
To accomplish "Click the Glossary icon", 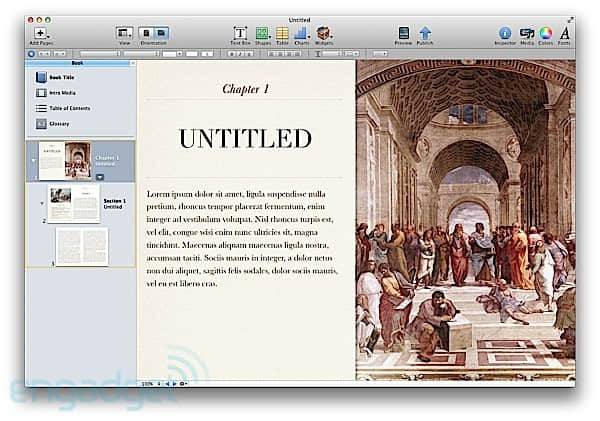I will click(x=41, y=124).
